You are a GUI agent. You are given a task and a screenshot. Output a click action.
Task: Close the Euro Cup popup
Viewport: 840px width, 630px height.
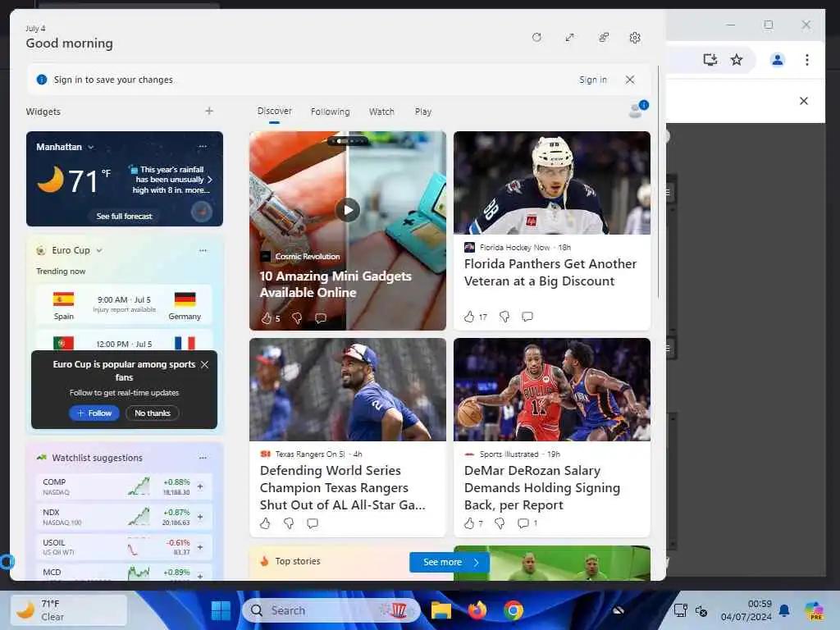click(x=204, y=364)
